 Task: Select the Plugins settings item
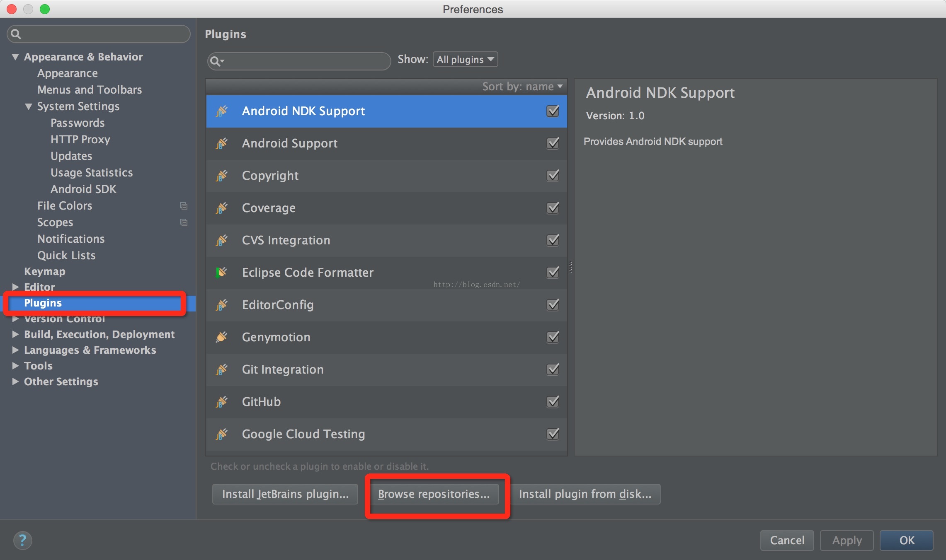[x=98, y=303]
